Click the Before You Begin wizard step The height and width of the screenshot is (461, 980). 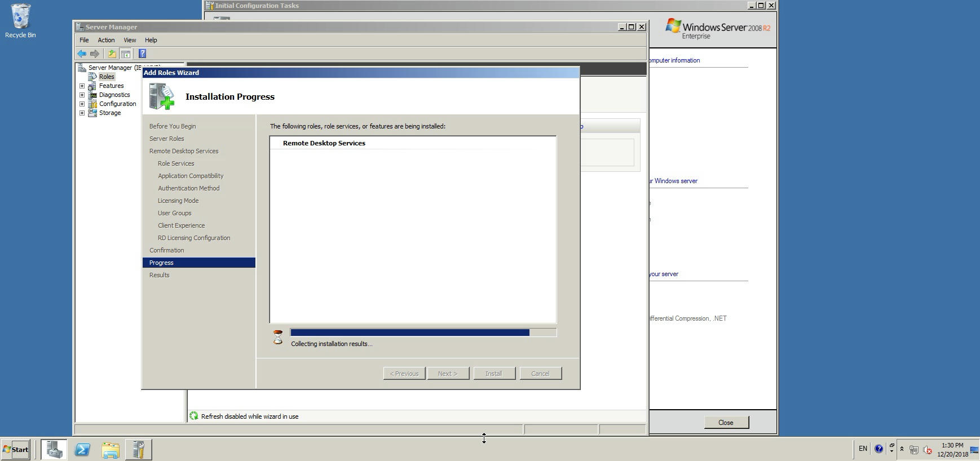[173, 126]
